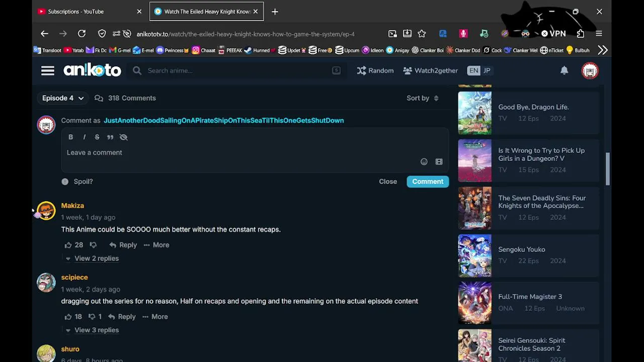Open More options on scipiece's comment

155,317
